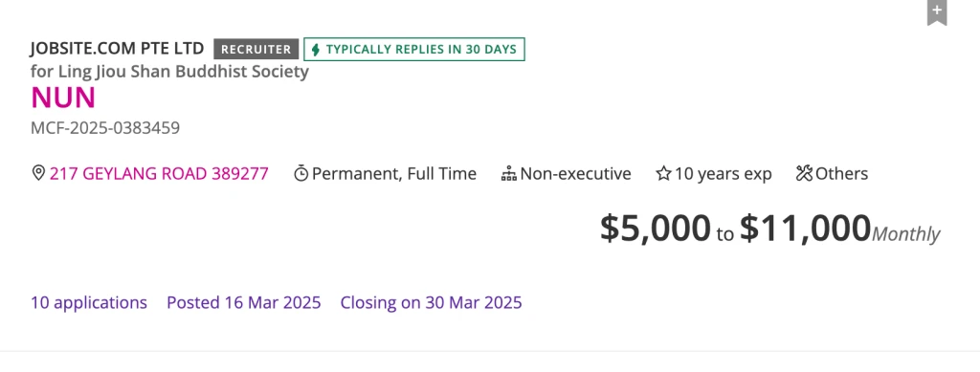Viewport: 980px width, 372px height.
Task: Bookmark this job with the ribbon icon
Action: coord(936,11)
